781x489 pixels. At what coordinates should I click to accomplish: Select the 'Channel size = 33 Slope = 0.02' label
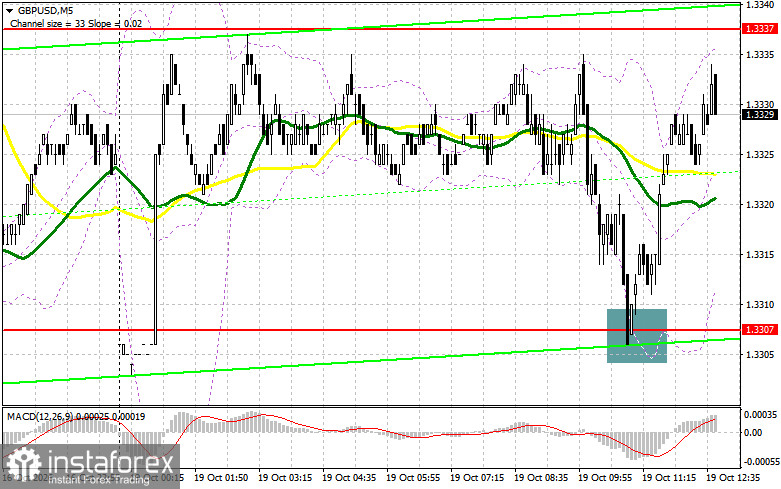pos(76,23)
